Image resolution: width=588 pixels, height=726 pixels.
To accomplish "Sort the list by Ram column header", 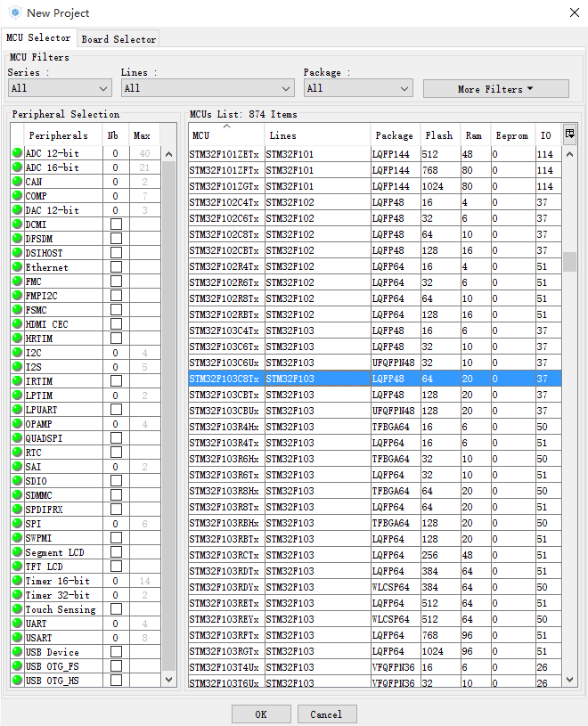I will pyautogui.click(x=475, y=135).
